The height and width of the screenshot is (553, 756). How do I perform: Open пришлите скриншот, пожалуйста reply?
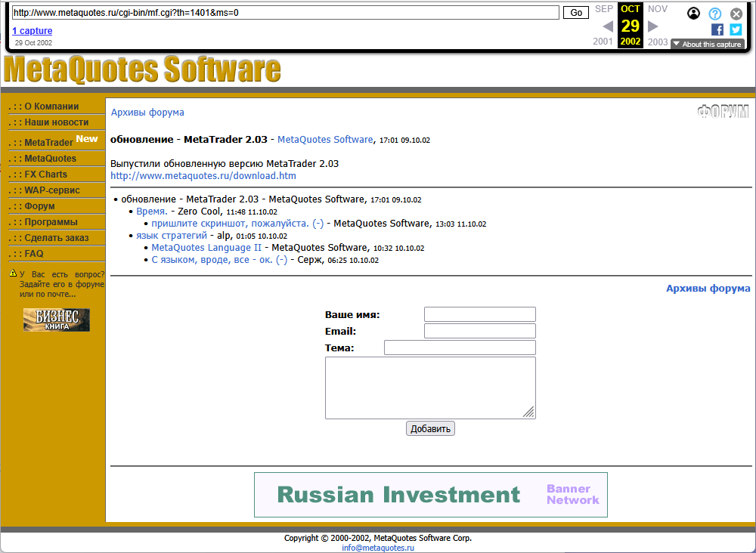tap(237, 224)
